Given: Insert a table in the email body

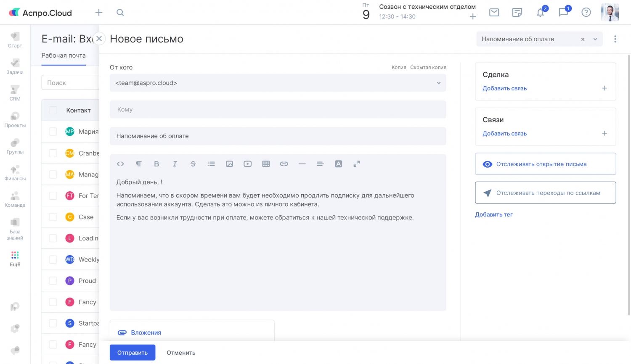Looking at the screenshot, I should 266,164.
